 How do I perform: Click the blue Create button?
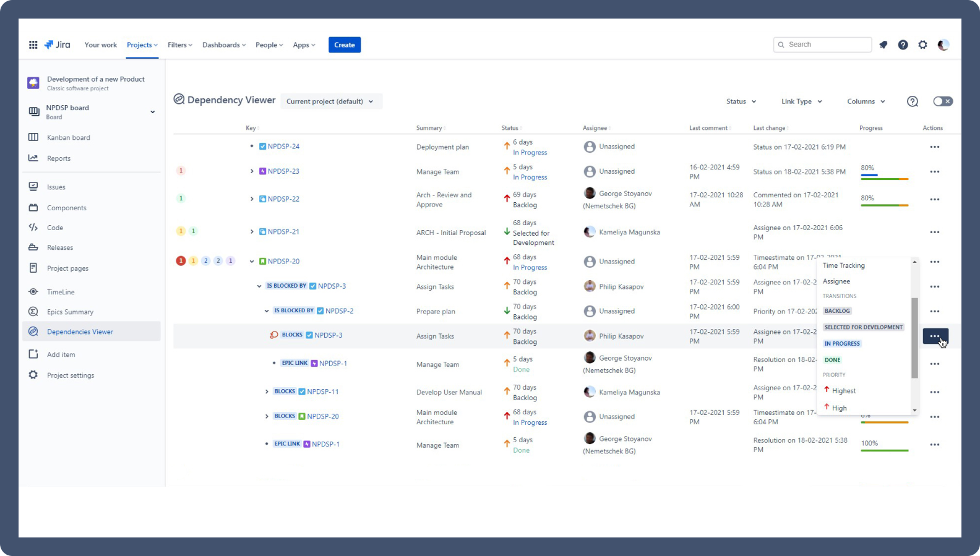point(345,45)
